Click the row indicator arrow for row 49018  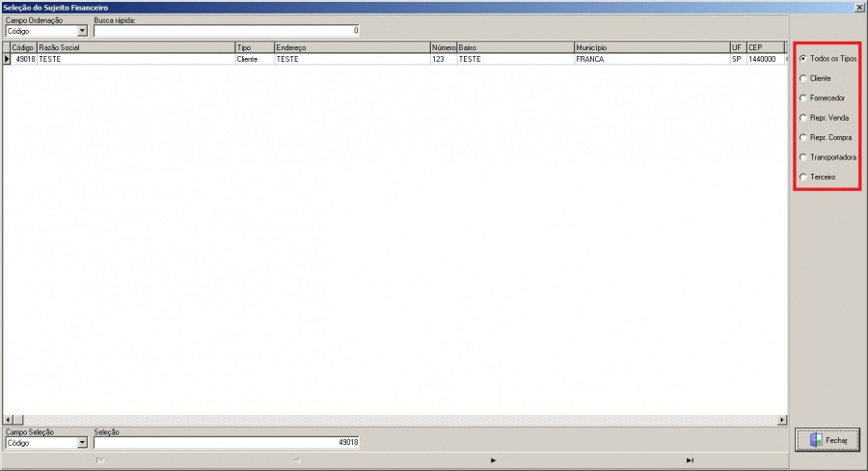(7, 59)
